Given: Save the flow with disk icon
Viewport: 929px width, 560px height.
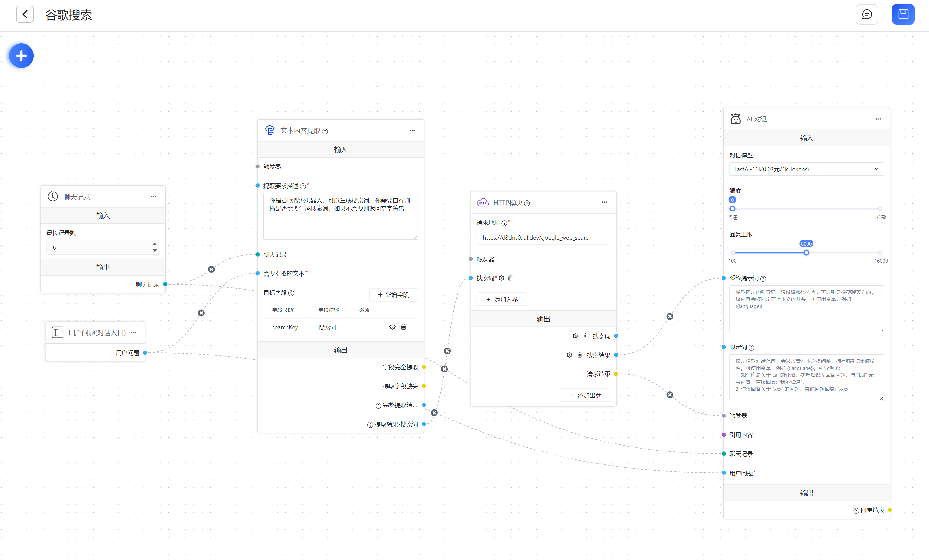Looking at the screenshot, I should (903, 14).
